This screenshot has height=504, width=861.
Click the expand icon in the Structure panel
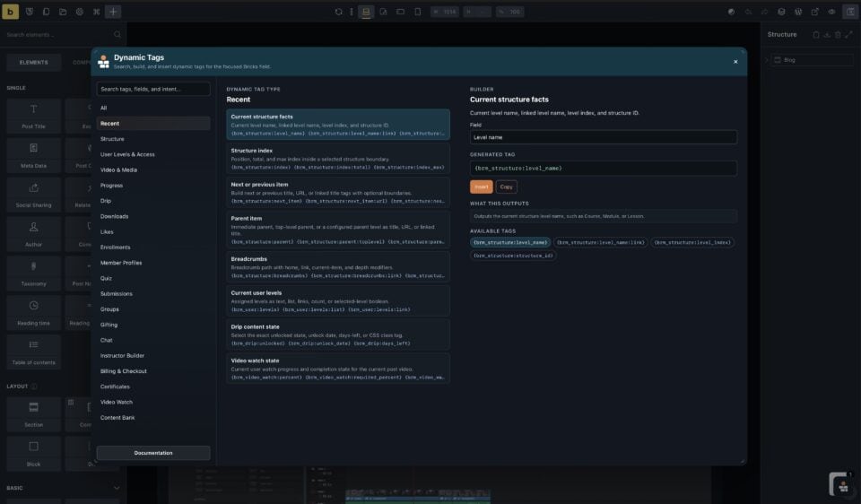849,35
